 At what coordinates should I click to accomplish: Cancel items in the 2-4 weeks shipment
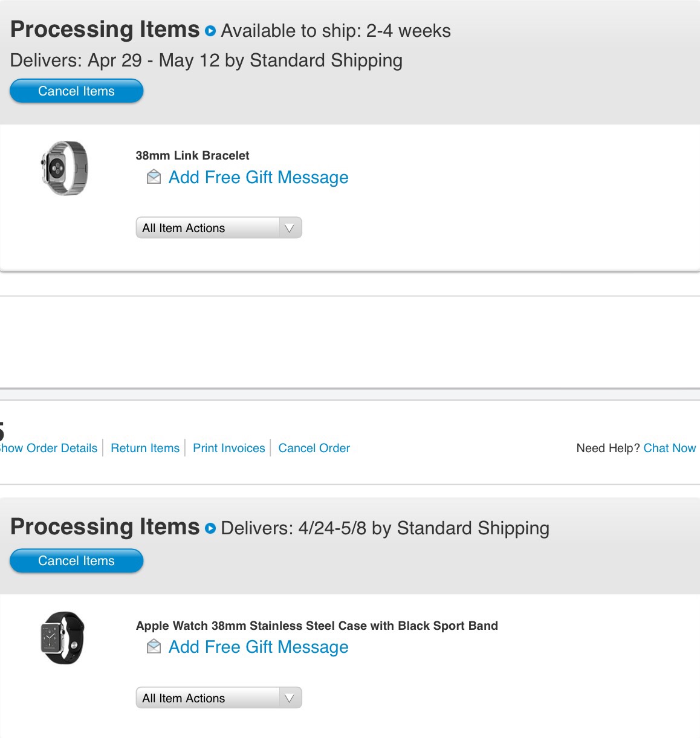77,91
